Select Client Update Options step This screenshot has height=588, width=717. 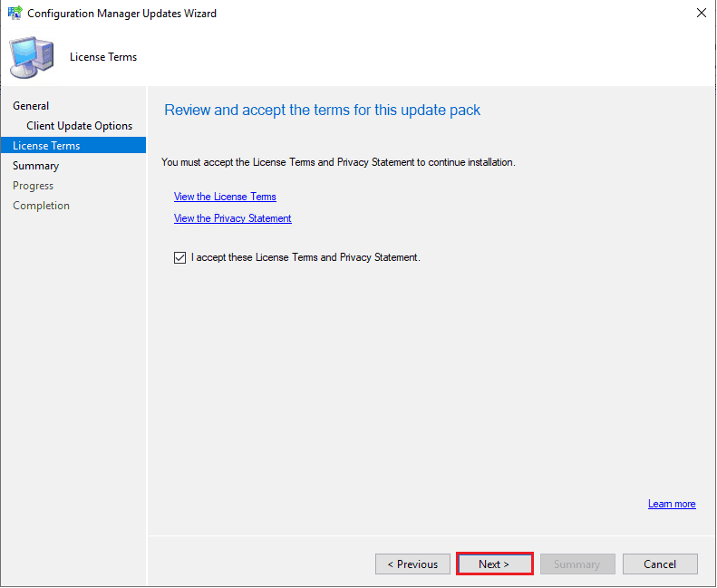click(80, 126)
